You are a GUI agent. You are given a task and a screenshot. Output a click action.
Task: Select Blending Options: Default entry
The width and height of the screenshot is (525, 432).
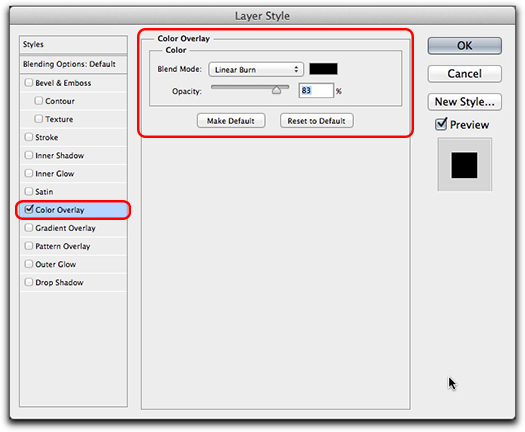[x=73, y=64]
